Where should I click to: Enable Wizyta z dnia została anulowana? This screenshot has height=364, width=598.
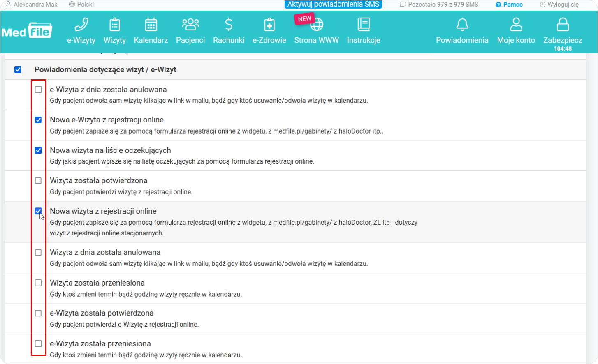[x=38, y=252]
